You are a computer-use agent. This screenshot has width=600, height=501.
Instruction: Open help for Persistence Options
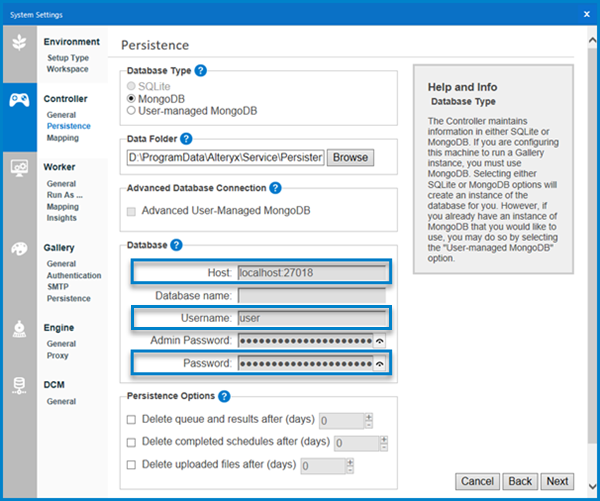tap(224, 396)
